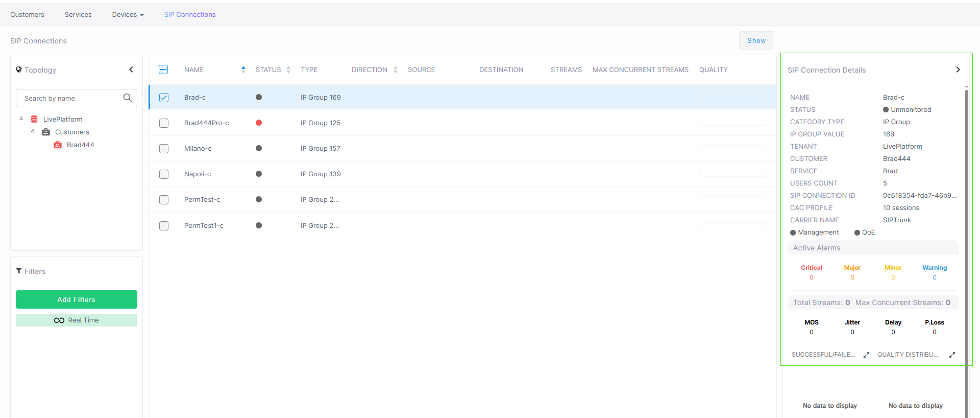Click the search magnifier icon in Topology

click(x=128, y=98)
